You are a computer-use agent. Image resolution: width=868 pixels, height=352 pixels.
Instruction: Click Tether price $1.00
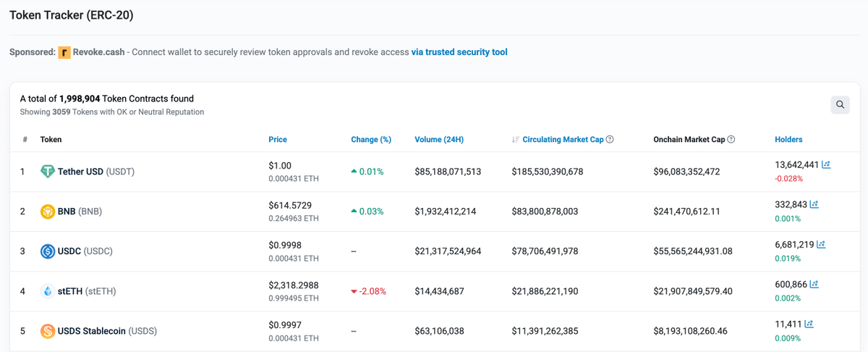(280, 166)
